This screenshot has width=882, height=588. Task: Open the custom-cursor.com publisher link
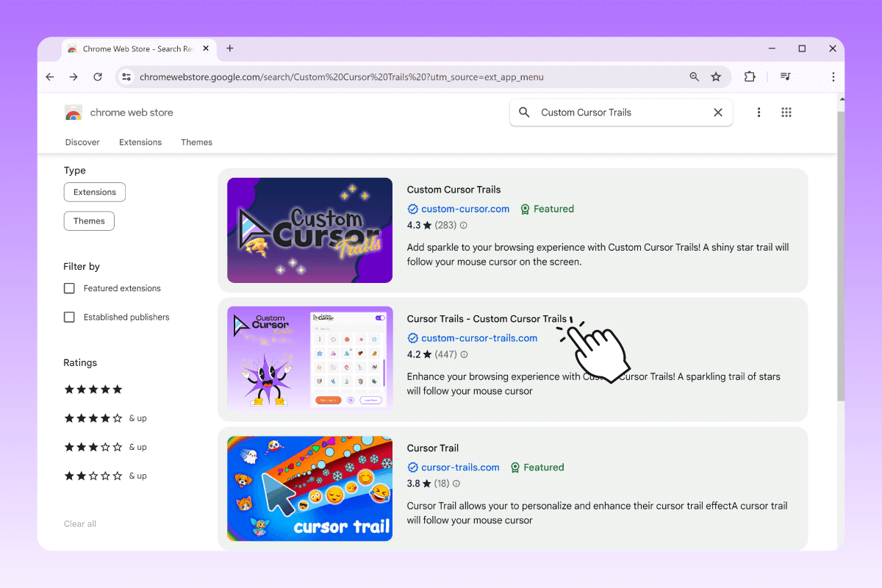tap(465, 209)
